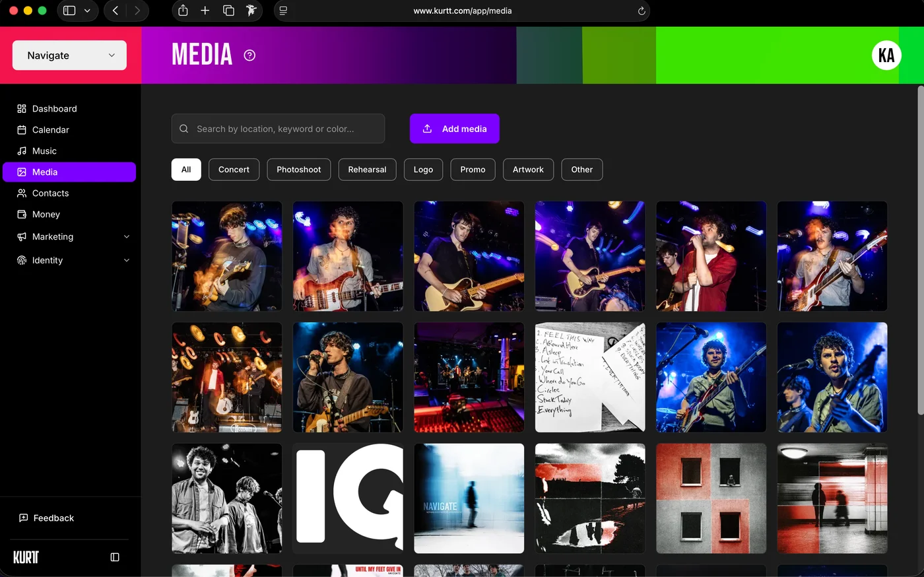Toggle the browser sidebar panel icon

pyautogui.click(x=69, y=11)
